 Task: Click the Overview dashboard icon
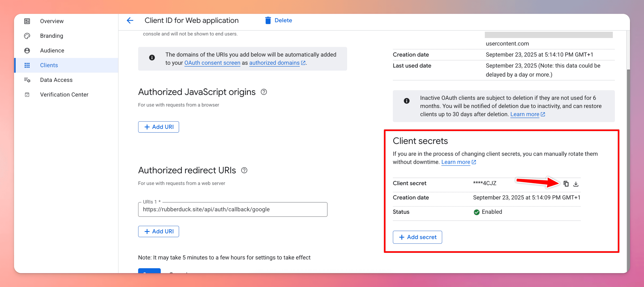[x=27, y=21]
